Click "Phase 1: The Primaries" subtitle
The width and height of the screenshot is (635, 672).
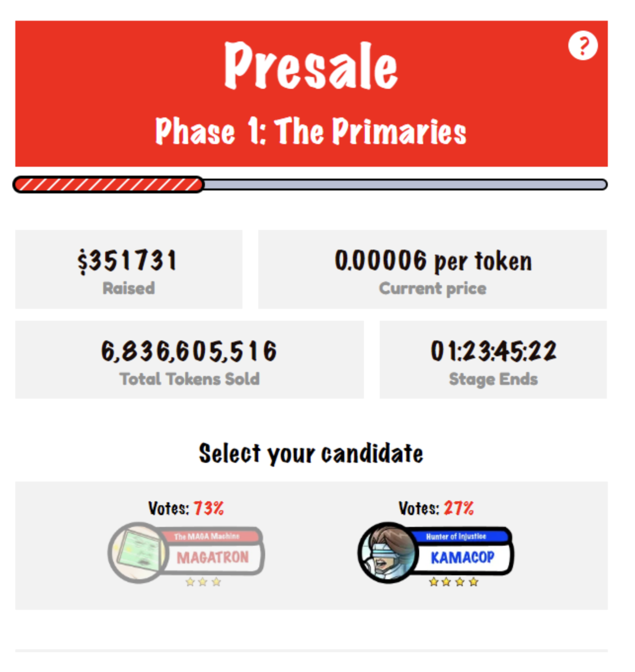[311, 131]
